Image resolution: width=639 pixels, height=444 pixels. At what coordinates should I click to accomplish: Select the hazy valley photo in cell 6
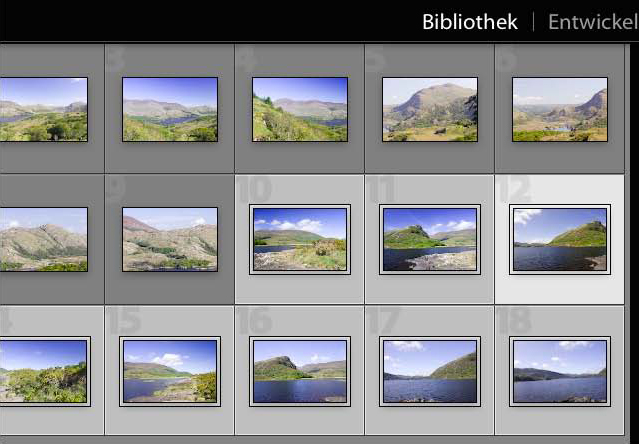pos(560,110)
